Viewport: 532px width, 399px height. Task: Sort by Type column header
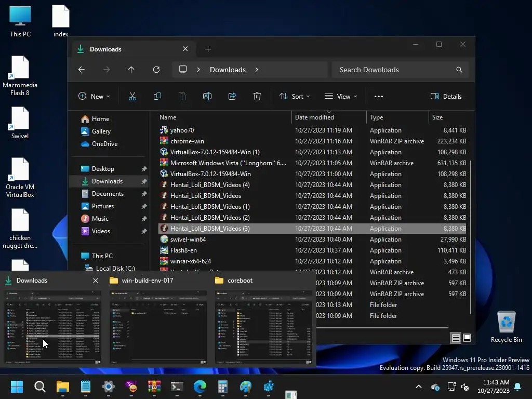[x=397, y=117]
